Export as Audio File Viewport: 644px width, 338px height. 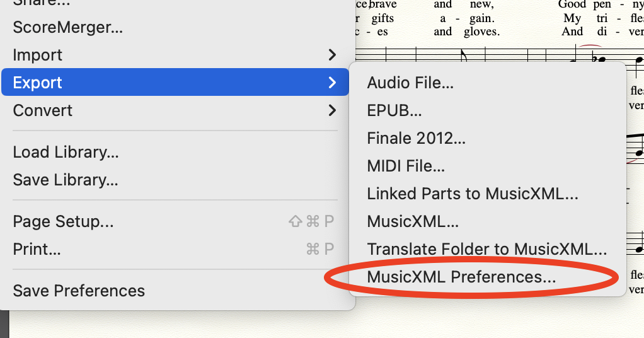click(410, 83)
